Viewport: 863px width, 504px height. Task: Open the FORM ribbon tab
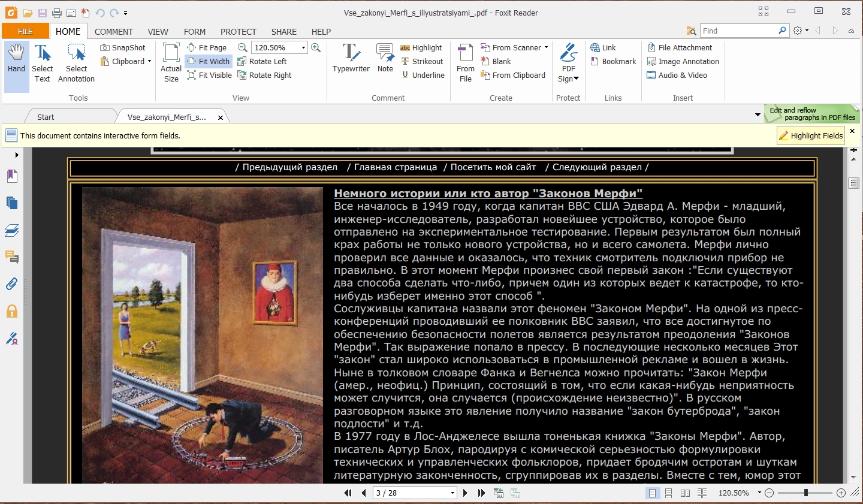[x=195, y=32]
